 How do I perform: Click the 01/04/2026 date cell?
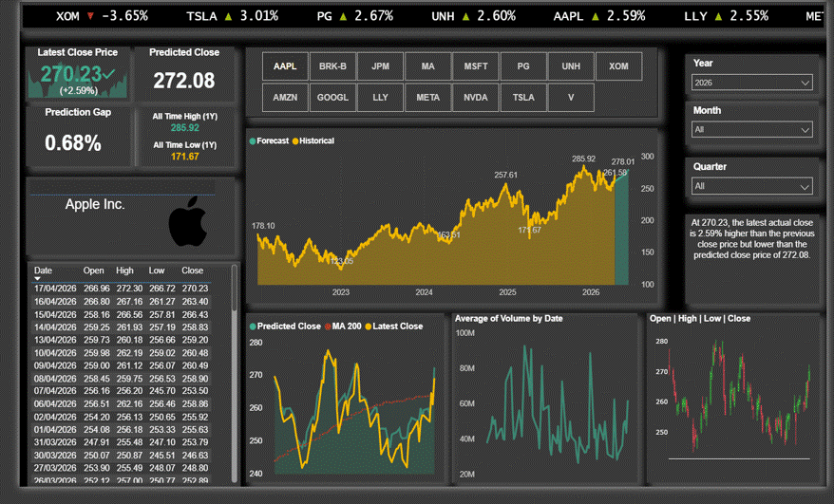55,430
